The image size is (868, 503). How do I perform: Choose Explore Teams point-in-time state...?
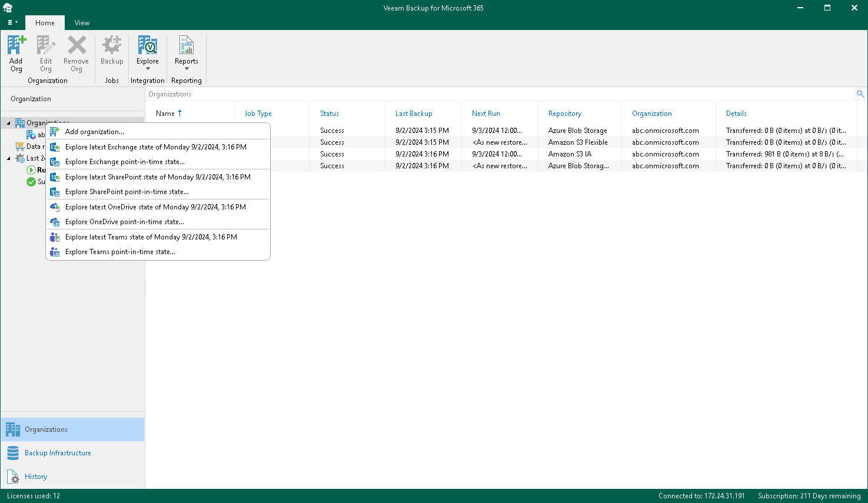click(x=158, y=252)
